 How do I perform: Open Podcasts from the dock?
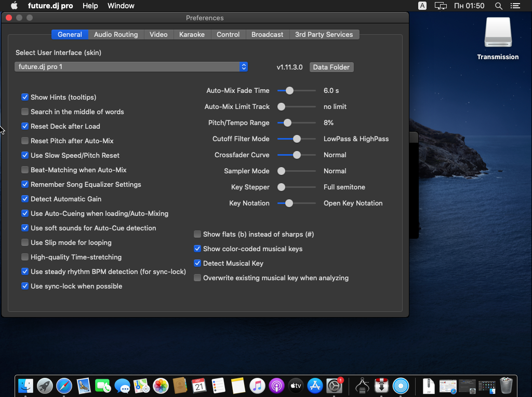[x=276, y=386]
